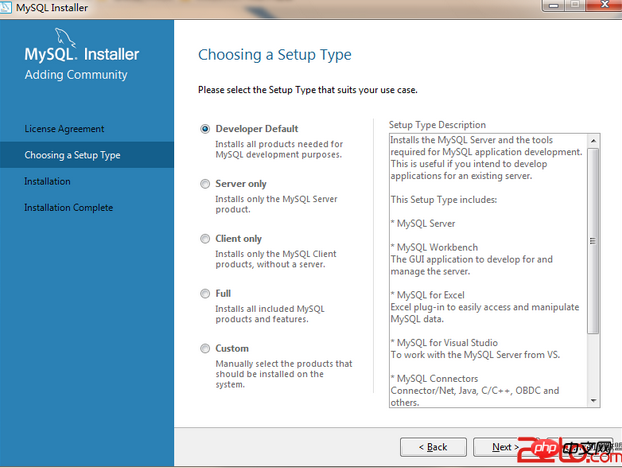Viewport: 622px width, 468px height.
Task: Maximize the MySQL Installer window
Action: 575,6
